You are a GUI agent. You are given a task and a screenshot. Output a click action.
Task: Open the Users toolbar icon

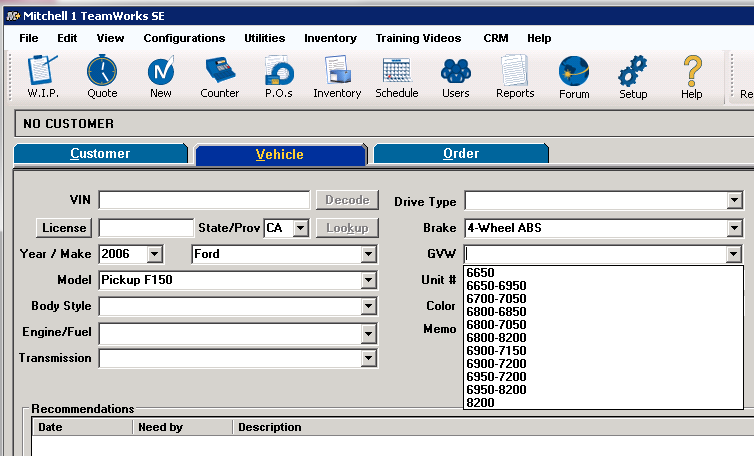click(455, 76)
